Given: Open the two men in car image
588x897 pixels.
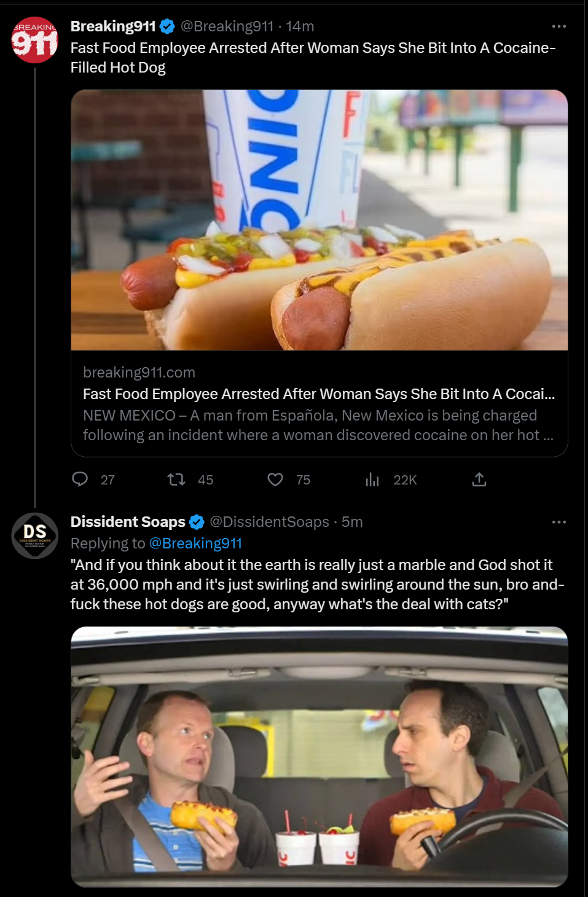Looking at the screenshot, I should [319, 756].
